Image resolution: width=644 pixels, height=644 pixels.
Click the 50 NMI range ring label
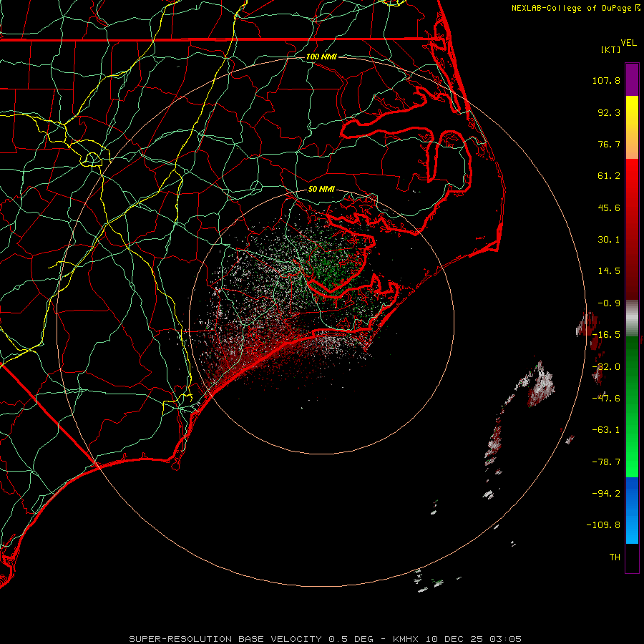click(x=321, y=190)
